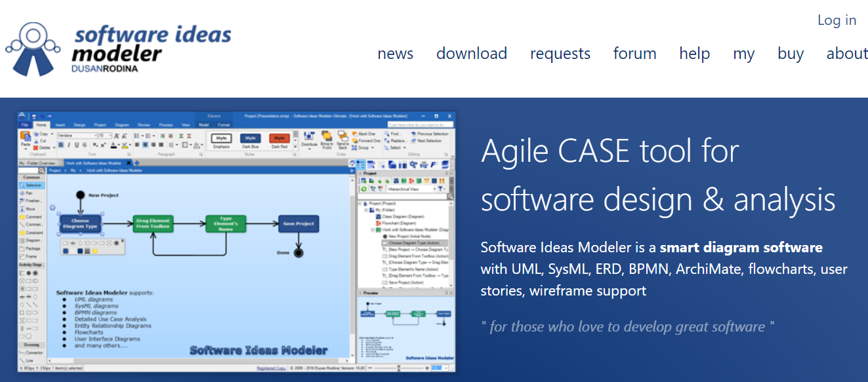Click the Cut command in ribbon
This screenshot has width=868, height=382.
41,141
